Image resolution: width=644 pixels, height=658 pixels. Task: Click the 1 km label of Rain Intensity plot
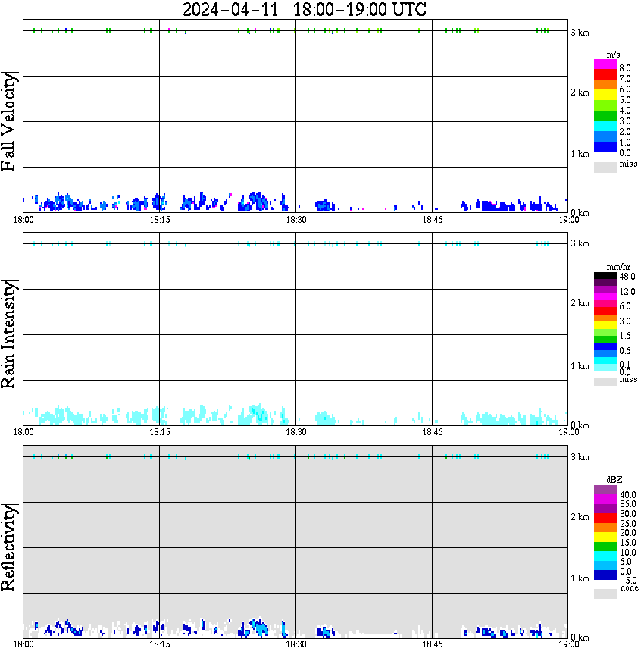580,366
